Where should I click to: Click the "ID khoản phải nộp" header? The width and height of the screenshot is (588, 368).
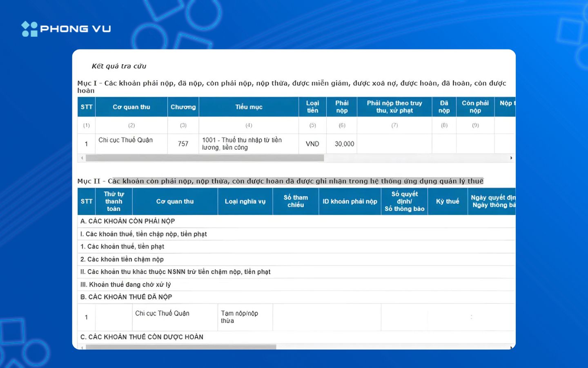pyautogui.click(x=350, y=202)
